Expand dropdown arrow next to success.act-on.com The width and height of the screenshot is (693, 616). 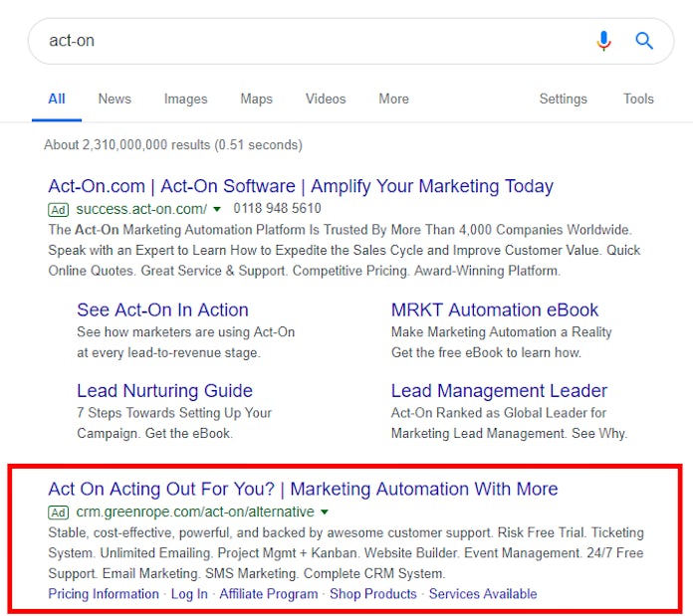click(217, 209)
